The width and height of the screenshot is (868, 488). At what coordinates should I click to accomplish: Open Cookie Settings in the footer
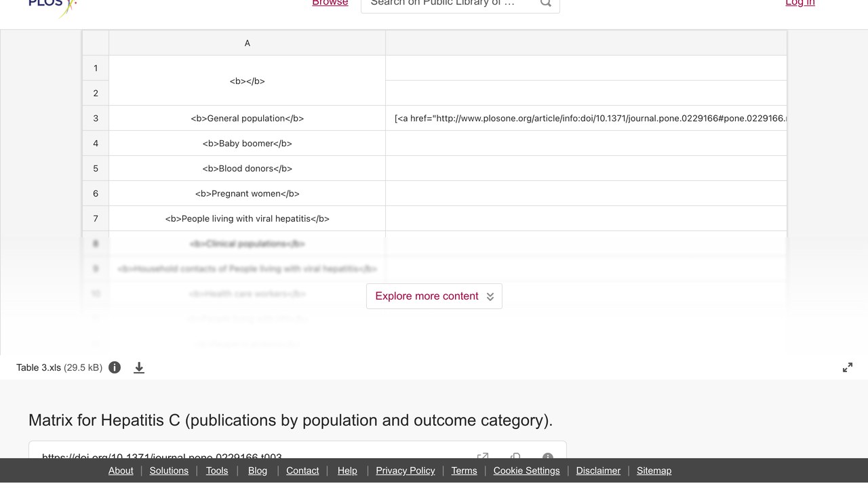[x=527, y=470]
